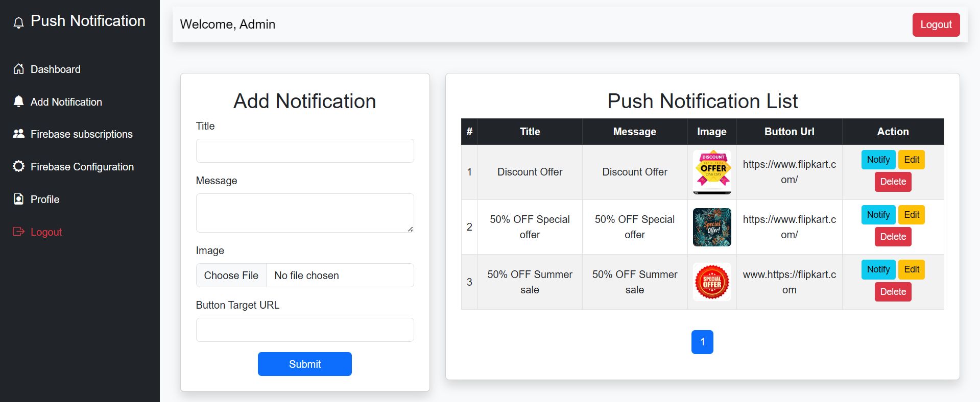Delete the 50% OFF Summer sale notification
The image size is (980, 402).
click(893, 292)
